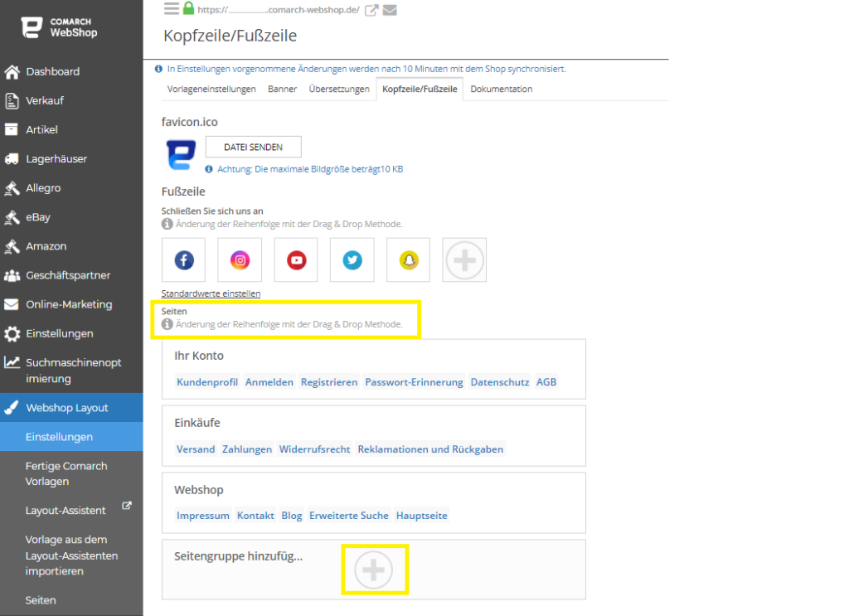The image size is (849, 616).
Task: Click the Allegro gavel icon
Action: [12, 188]
